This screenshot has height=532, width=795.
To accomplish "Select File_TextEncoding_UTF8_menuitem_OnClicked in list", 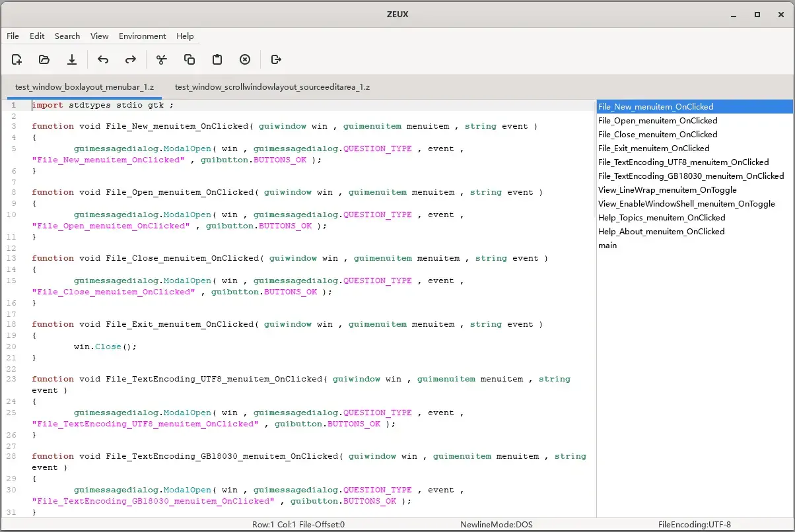I will [x=695, y=162].
